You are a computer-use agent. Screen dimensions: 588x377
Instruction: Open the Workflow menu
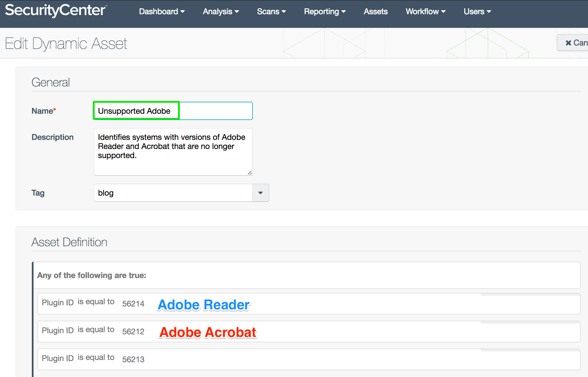point(426,11)
